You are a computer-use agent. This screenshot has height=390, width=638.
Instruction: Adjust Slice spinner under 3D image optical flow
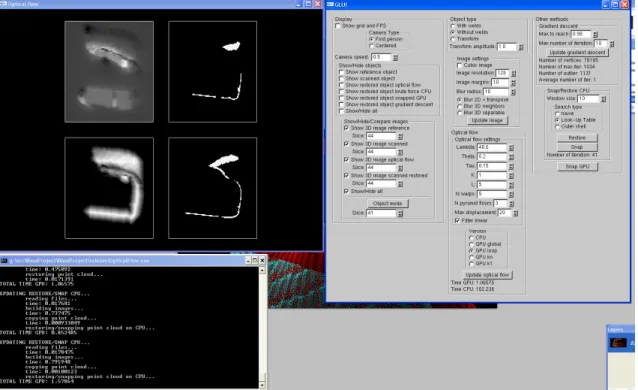[400, 168]
